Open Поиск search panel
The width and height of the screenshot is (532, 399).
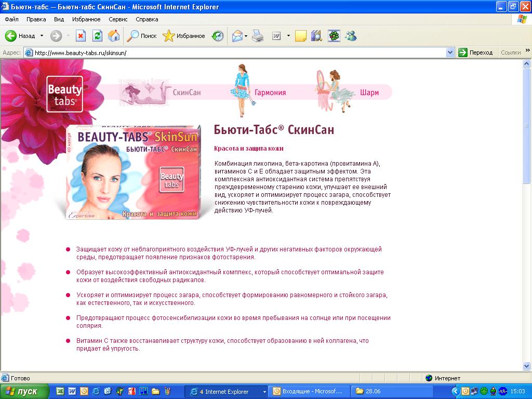141,36
